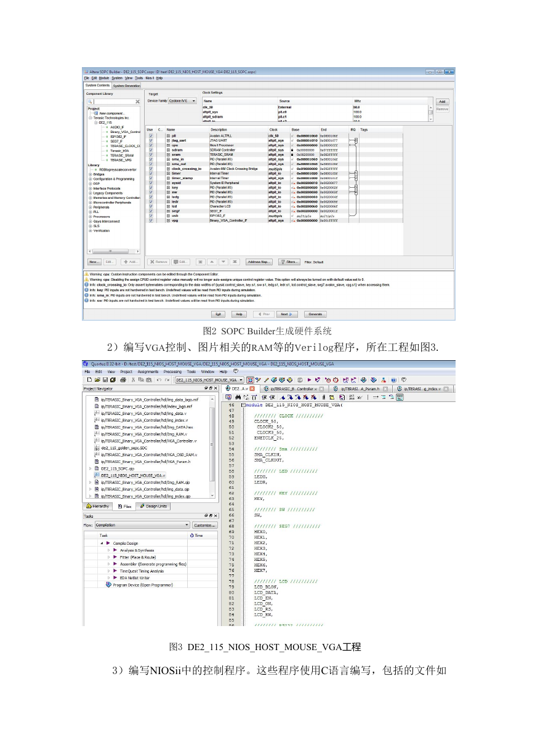Click the Generate button
Viewport: 535px width, 756px height.
(315, 314)
